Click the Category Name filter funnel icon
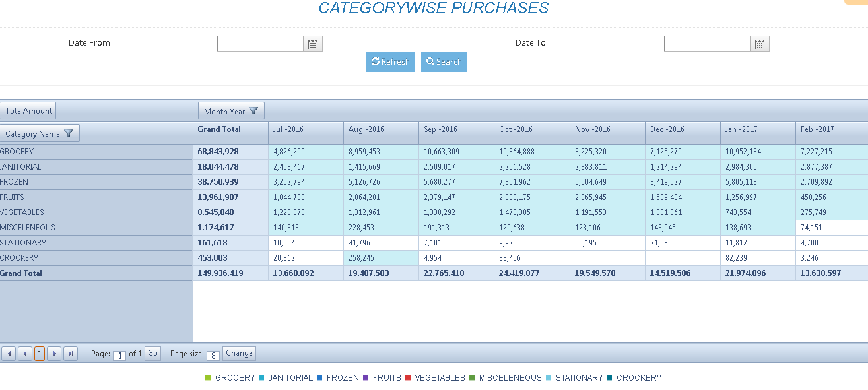Viewport: 868px width, 390px height. click(69, 133)
